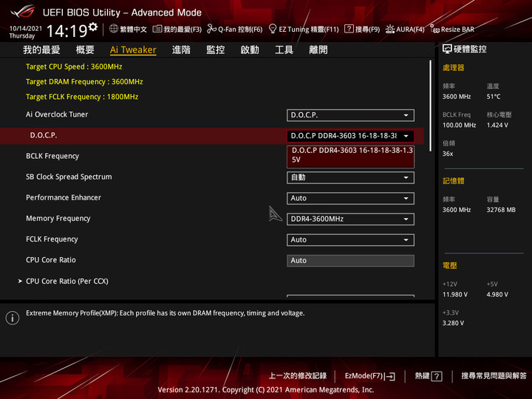Click EzMode exit arrow icon
532x399 pixels.
389,376
